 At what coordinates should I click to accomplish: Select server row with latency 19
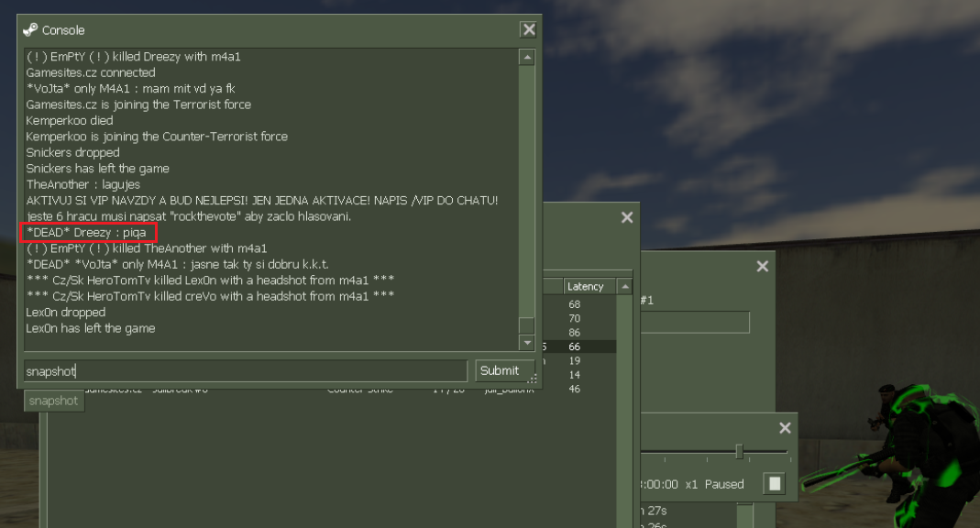(x=579, y=360)
